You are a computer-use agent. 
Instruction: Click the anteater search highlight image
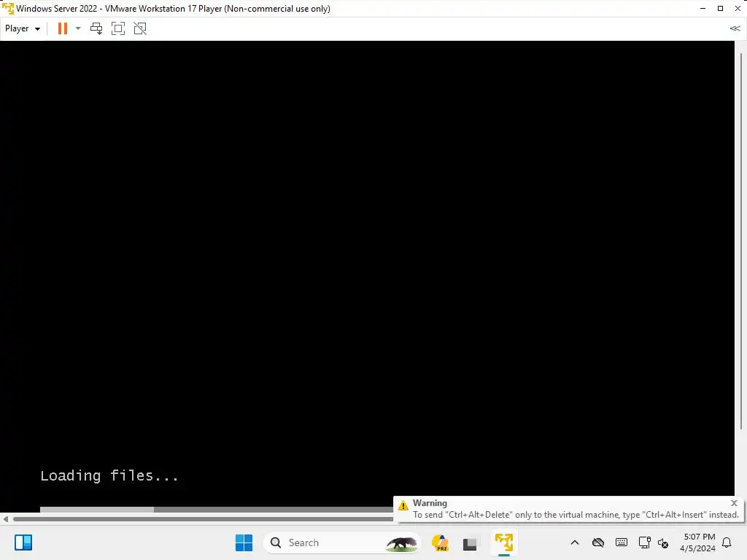click(x=401, y=542)
